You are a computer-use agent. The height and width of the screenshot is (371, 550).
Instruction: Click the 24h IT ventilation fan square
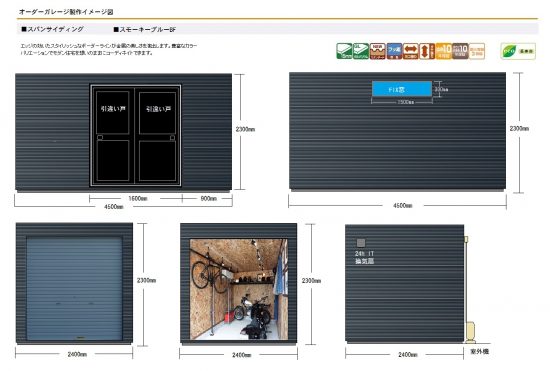point(361,242)
